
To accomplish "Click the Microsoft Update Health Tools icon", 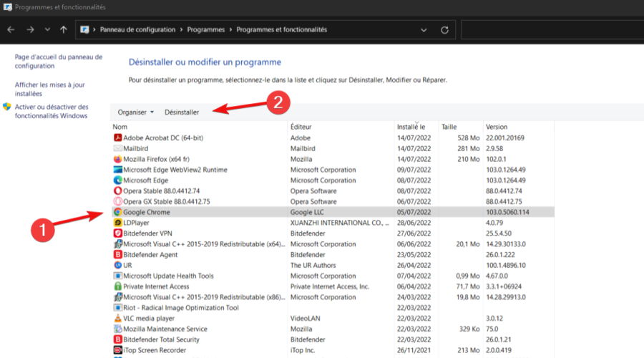I will click(118, 276).
